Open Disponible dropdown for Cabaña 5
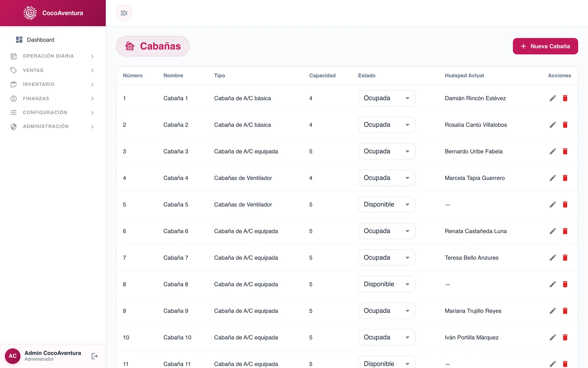This screenshot has width=588, height=368. pos(386,204)
